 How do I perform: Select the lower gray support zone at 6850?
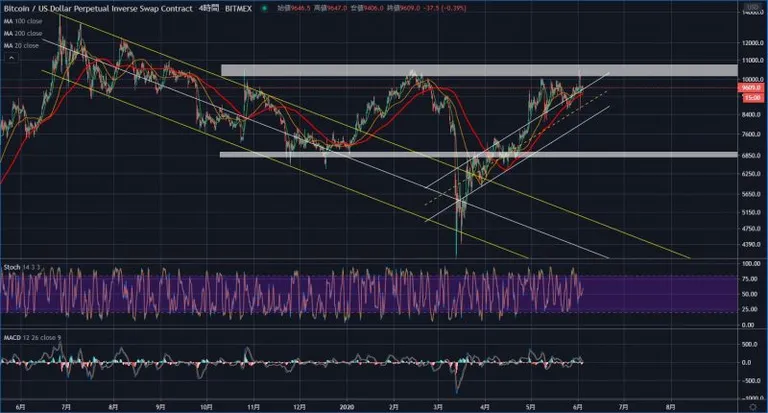479,154
